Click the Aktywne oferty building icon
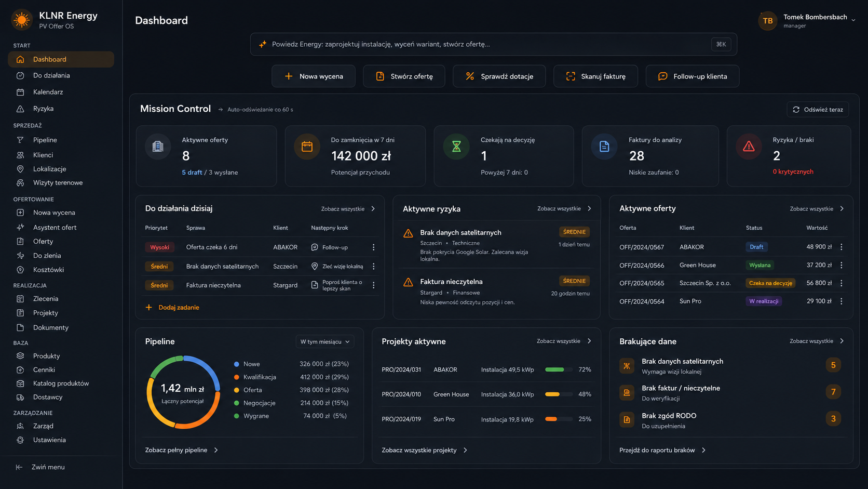This screenshot has height=489, width=868. click(158, 147)
